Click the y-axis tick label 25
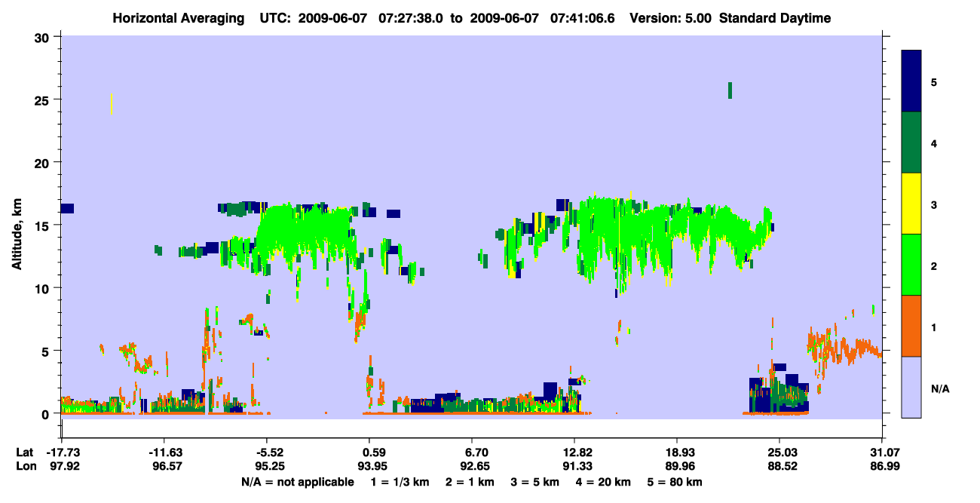The image size is (980, 503). (x=44, y=100)
